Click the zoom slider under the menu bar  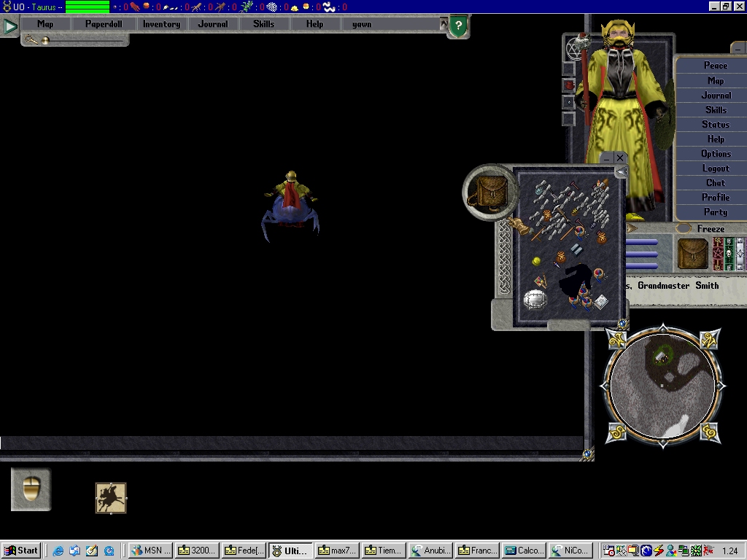pos(46,41)
